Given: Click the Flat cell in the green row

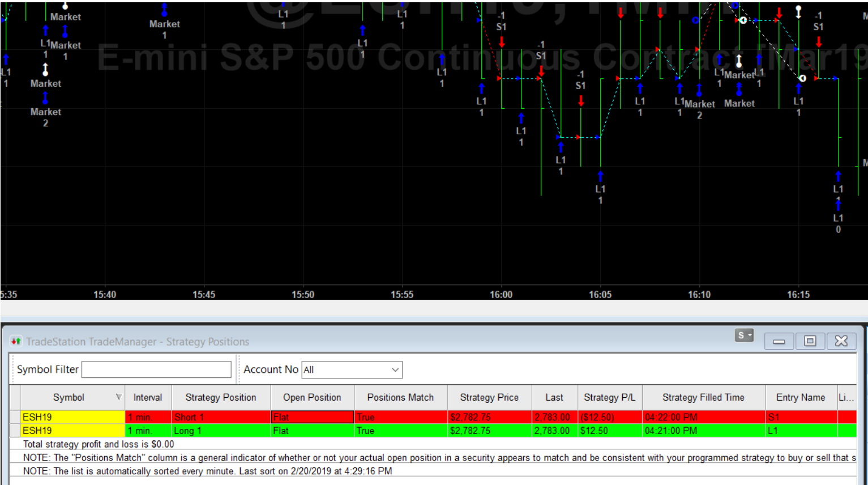Looking at the screenshot, I should 313,431.
